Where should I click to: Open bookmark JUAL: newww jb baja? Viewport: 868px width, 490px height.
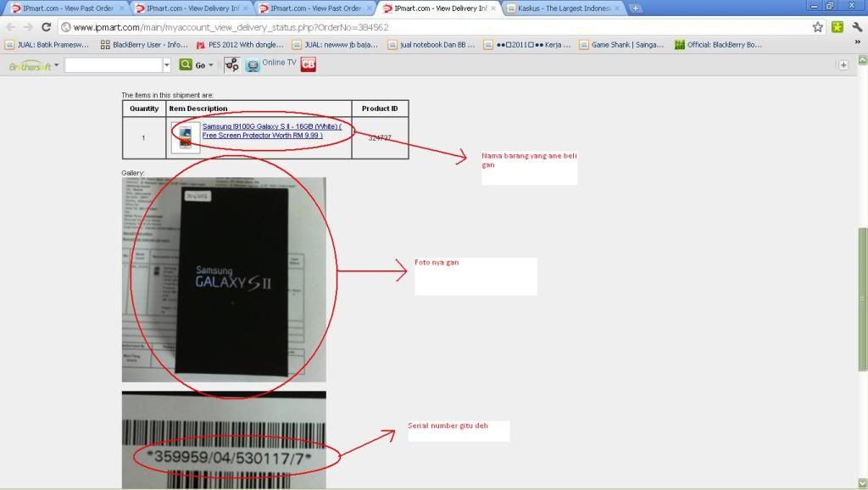tap(335, 45)
